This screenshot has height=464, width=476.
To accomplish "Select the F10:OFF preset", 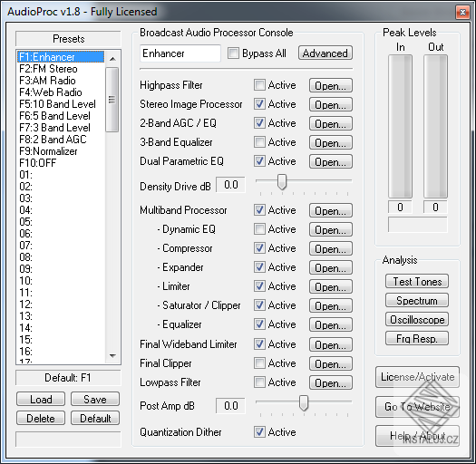I will [x=61, y=163].
